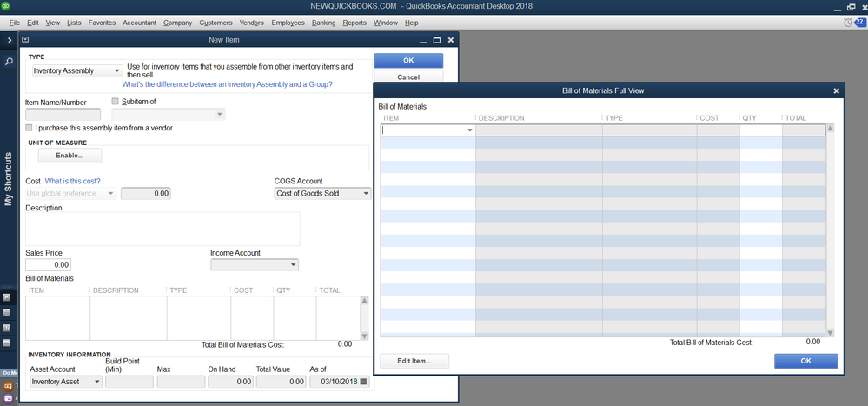The image size is (868, 406).
Task: Open Inventory Assembly versus Group difference link
Action: point(228,84)
